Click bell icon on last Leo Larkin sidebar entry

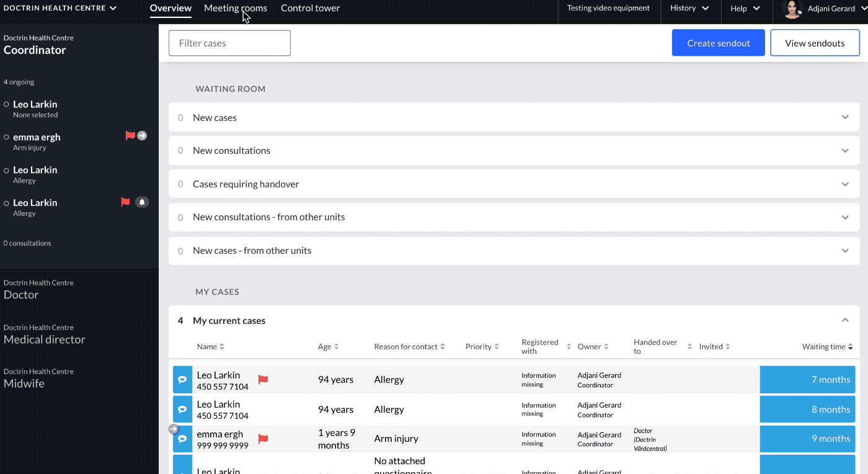[x=142, y=202]
